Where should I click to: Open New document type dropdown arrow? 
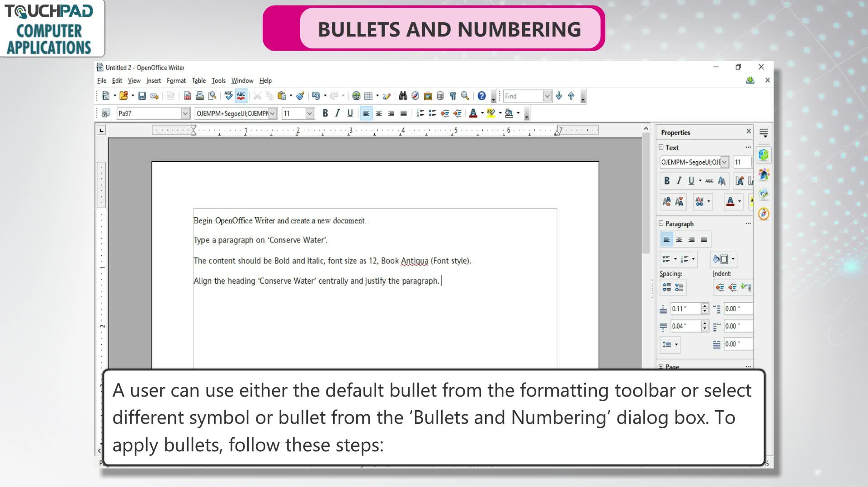(x=115, y=96)
